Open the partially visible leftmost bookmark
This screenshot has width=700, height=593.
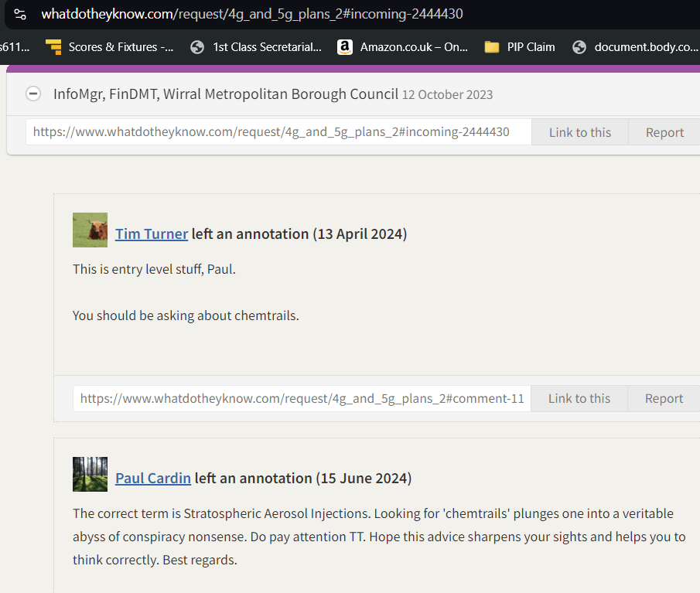[x=15, y=47]
